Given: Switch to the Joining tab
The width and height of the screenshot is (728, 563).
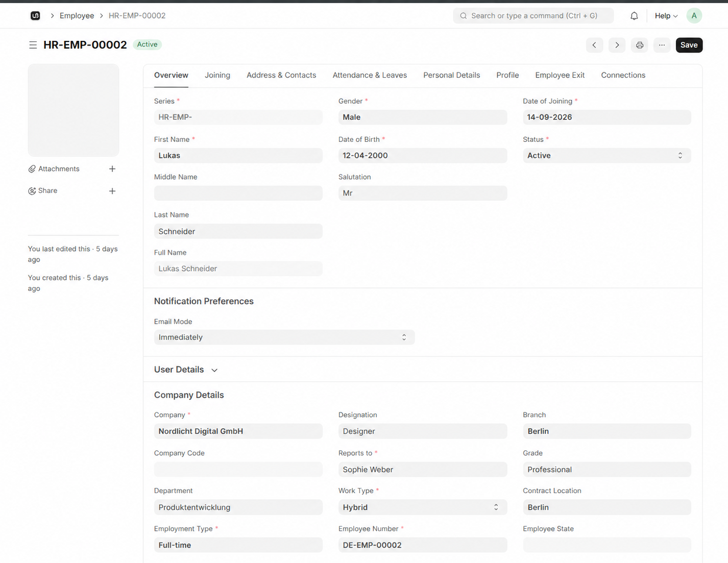Looking at the screenshot, I should pyautogui.click(x=217, y=75).
